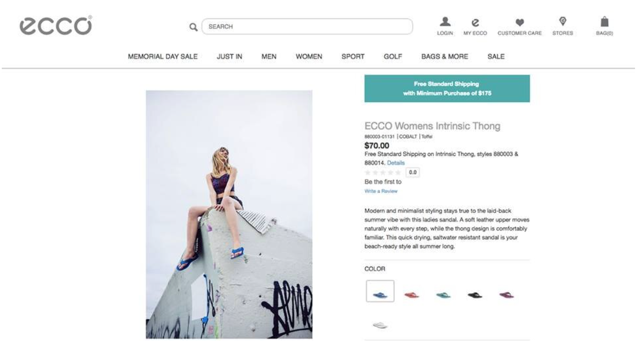Click the Free Standard Shipping banner

[x=447, y=88]
